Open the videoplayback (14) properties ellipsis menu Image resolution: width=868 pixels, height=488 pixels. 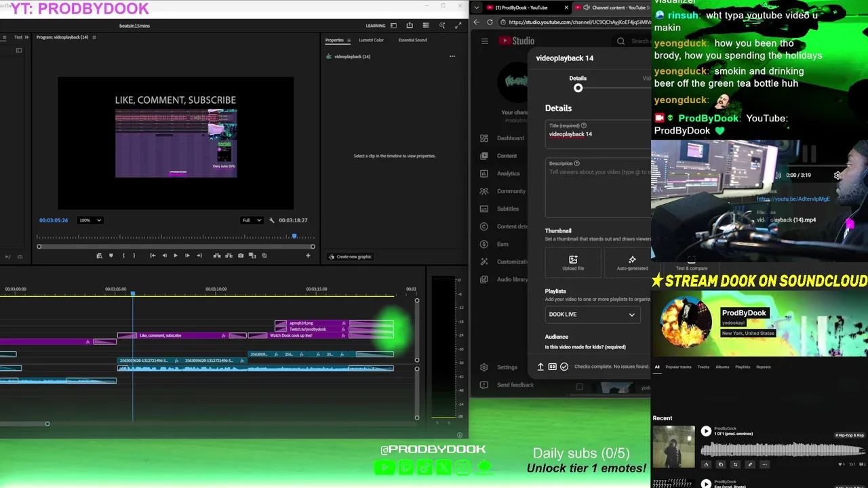coord(452,56)
